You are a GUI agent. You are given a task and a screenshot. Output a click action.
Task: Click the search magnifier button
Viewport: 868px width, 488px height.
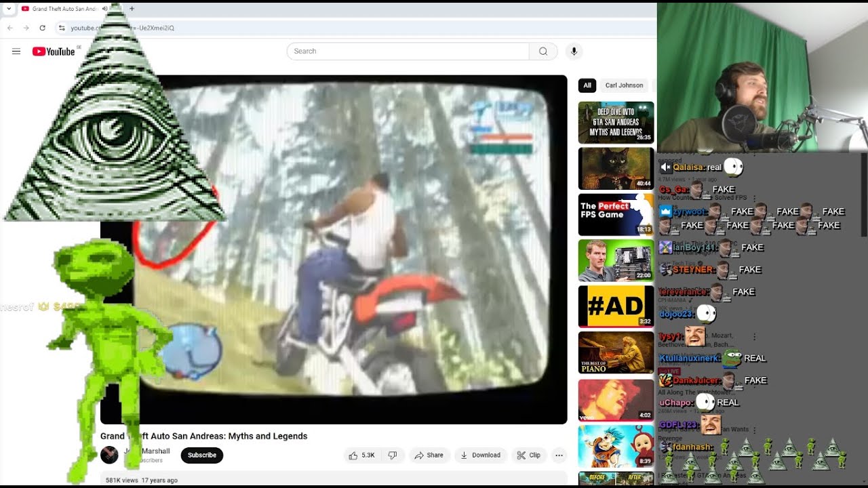tap(543, 52)
